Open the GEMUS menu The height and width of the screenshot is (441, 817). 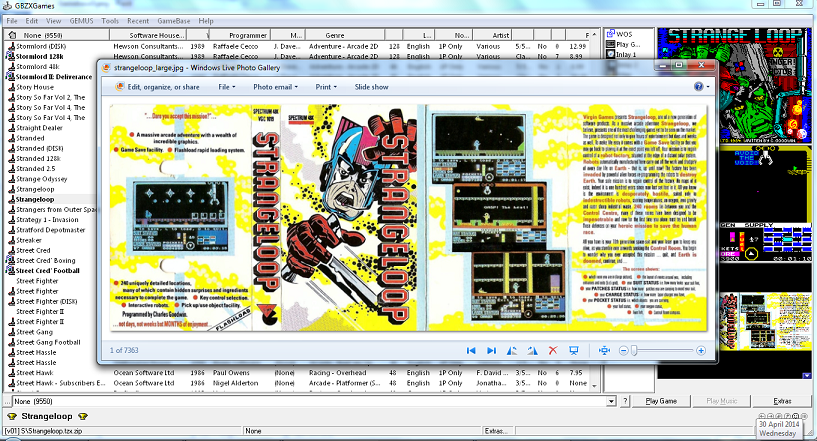[81, 21]
